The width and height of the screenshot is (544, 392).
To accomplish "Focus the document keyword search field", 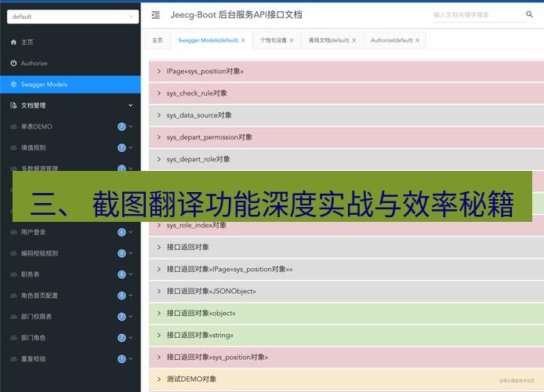I will point(479,15).
